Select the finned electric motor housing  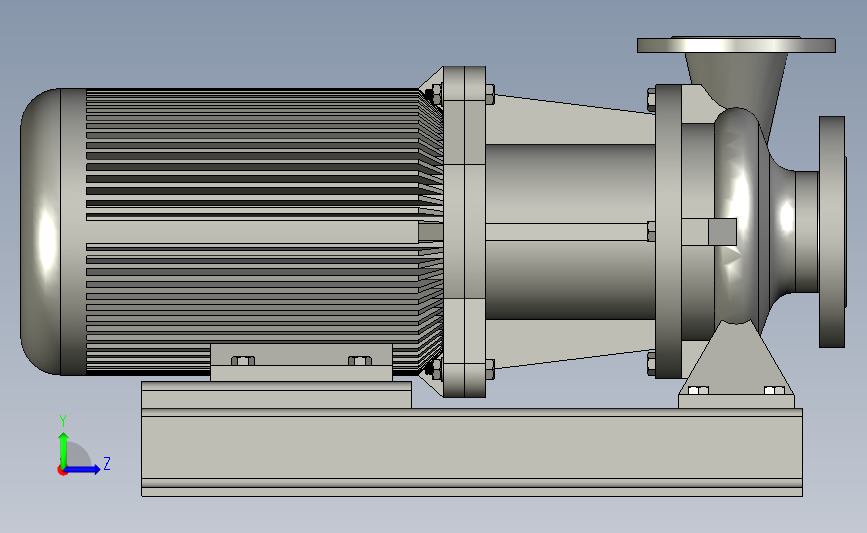(x=252, y=231)
